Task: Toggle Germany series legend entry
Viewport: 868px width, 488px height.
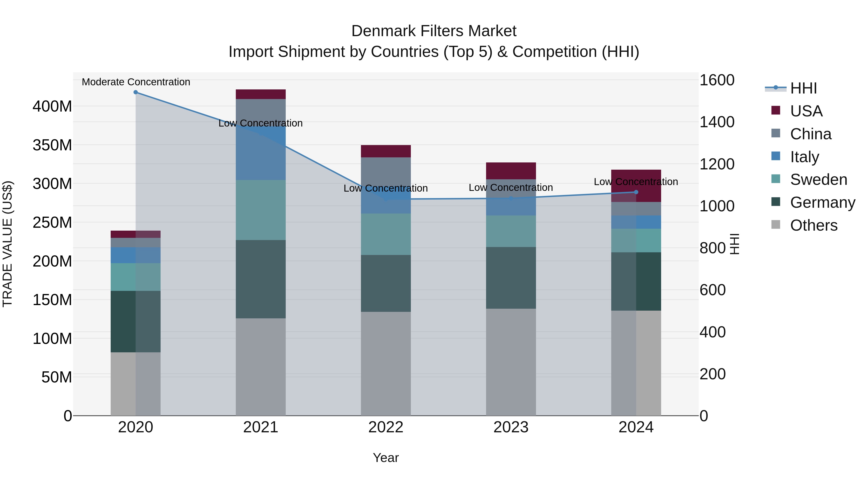Action: tap(814, 202)
